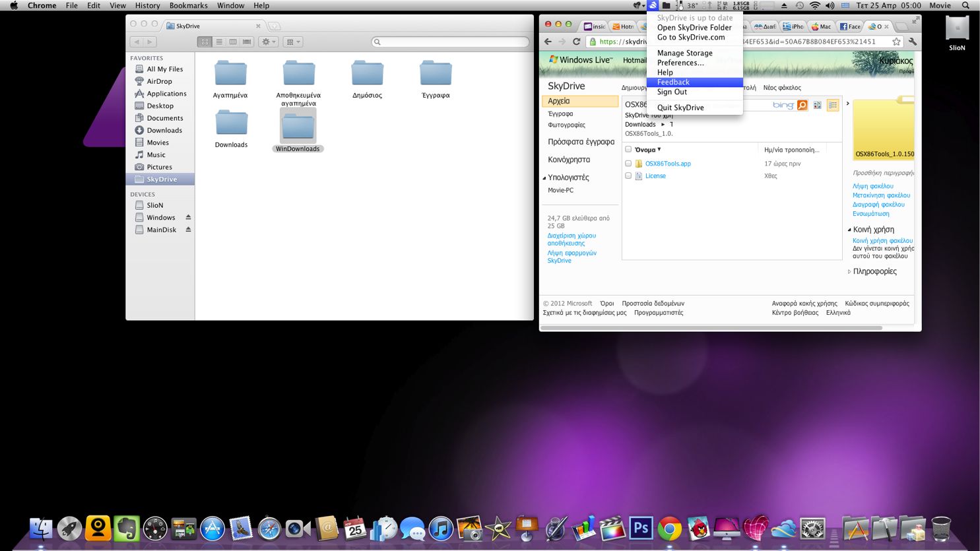The image size is (980, 551).
Task: Open Angry Birds from the Dock
Action: (x=698, y=528)
